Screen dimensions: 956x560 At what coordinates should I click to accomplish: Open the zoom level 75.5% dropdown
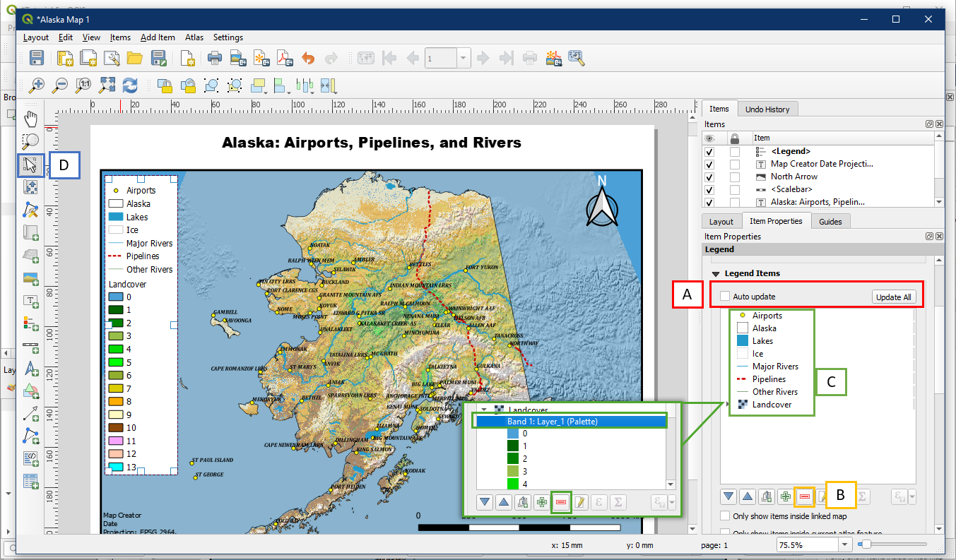pyautogui.click(x=844, y=544)
